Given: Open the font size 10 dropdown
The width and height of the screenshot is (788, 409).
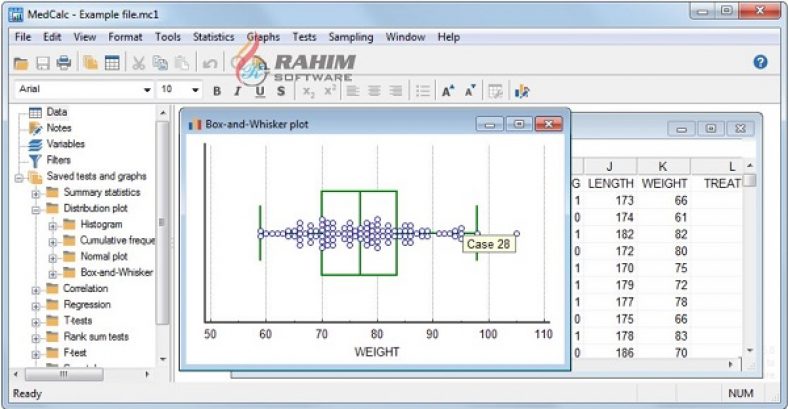Looking at the screenshot, I should click(x=195, y=90).
